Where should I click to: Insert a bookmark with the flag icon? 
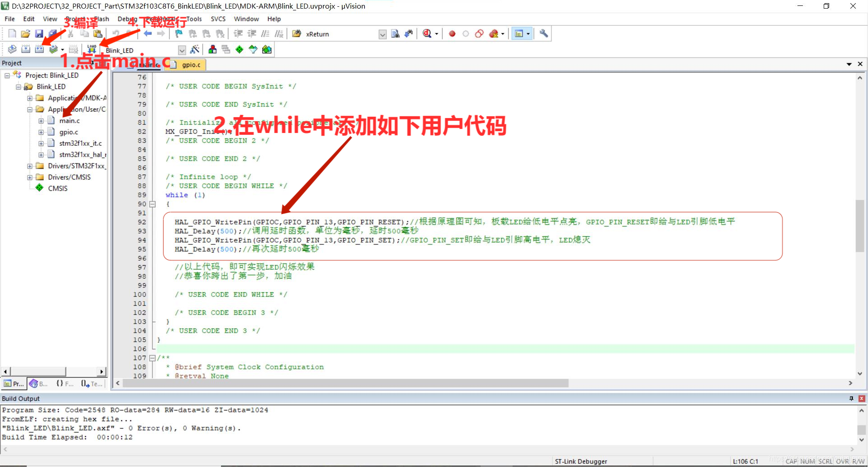tap(179, 34)
